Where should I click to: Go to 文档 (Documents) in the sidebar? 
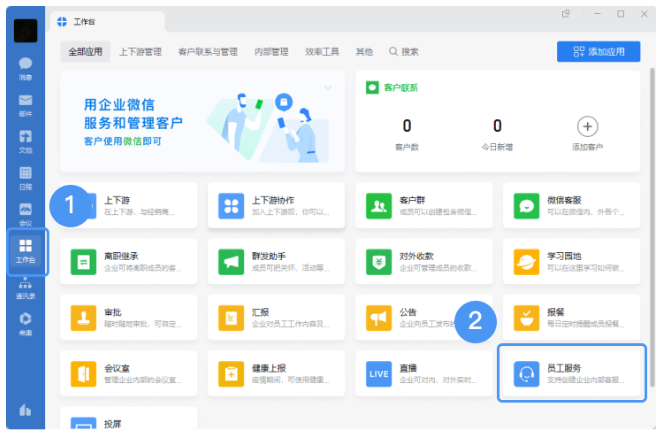pyautogui.click(x=25, y=140)
